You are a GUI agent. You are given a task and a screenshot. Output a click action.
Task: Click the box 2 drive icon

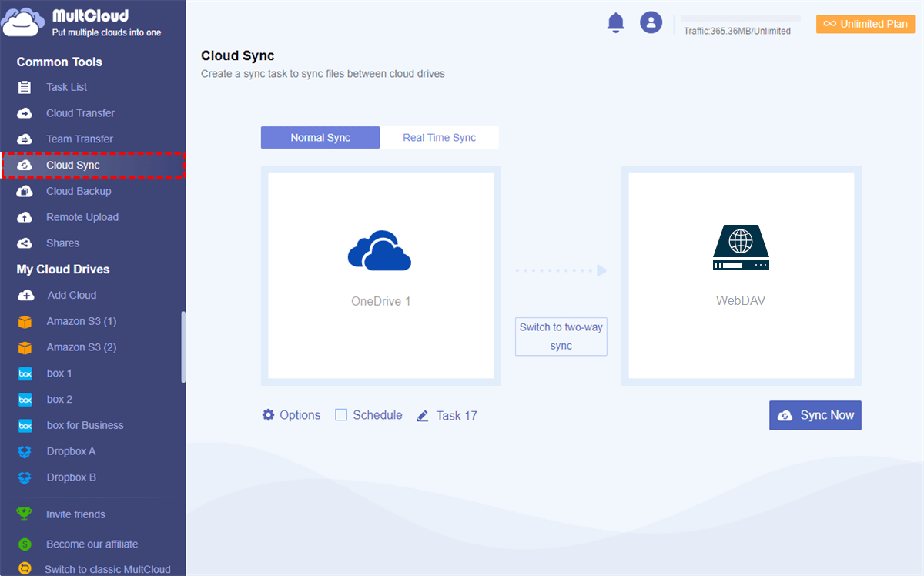25,400
